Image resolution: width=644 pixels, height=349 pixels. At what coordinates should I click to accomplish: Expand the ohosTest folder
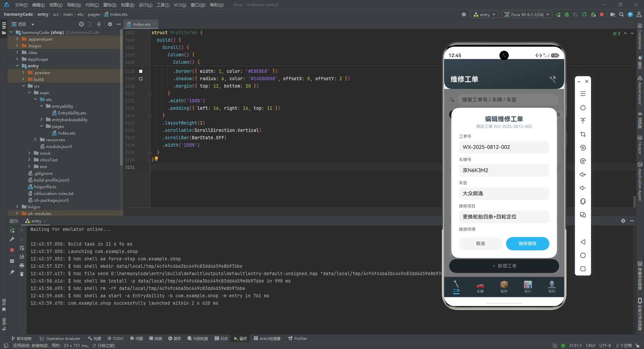[x=29, y=160]
